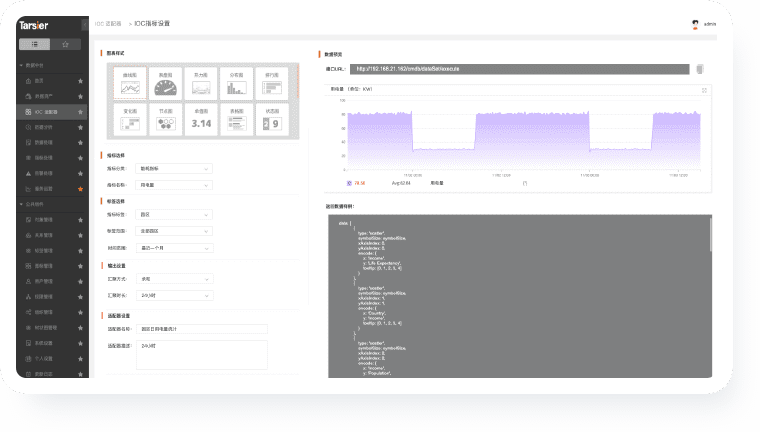
Task: Toggle the favorite star on the warning triangle row
Action: click(x=80, y=173)
